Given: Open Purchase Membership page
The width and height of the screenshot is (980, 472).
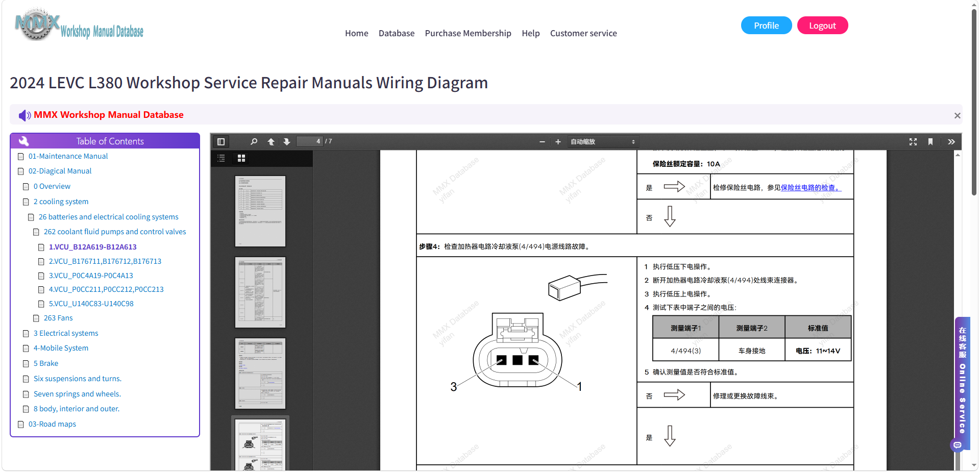Looking at the screenshot, I should tap(468, 33).
